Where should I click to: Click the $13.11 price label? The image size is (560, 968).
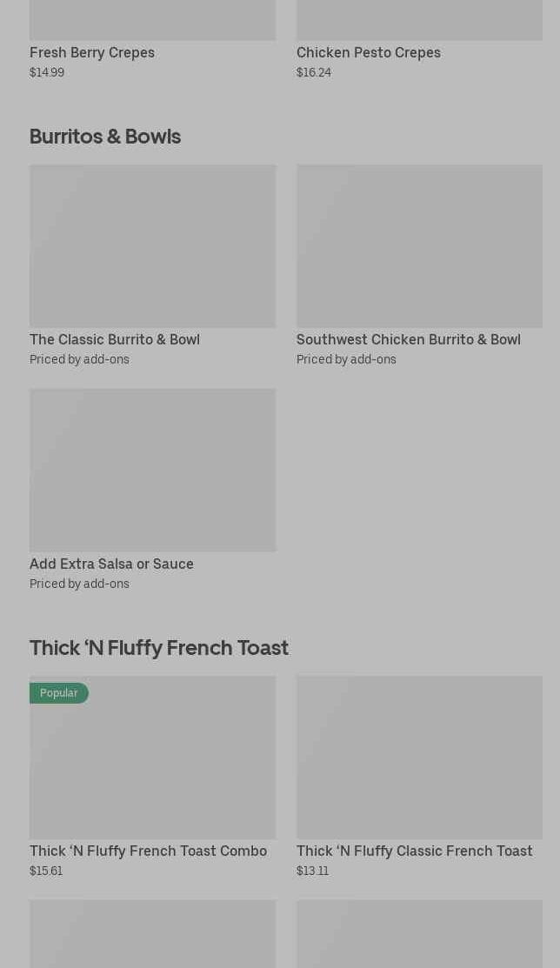[312, 871]
